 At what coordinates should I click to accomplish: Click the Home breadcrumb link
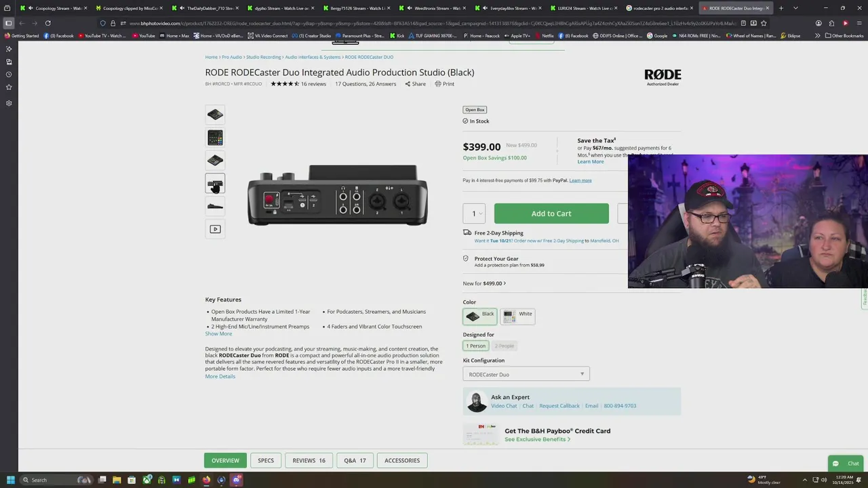(212, 57)
